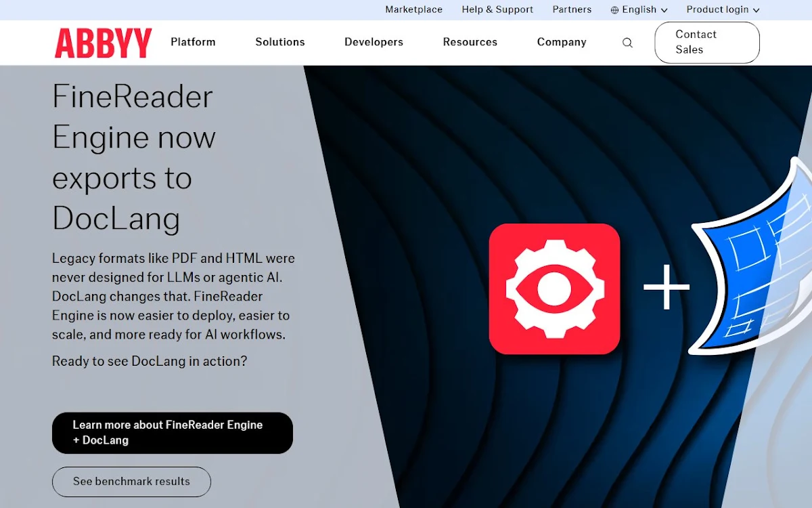Go to the Marketplace link
The image size is (812, 508).
[414, 9]
